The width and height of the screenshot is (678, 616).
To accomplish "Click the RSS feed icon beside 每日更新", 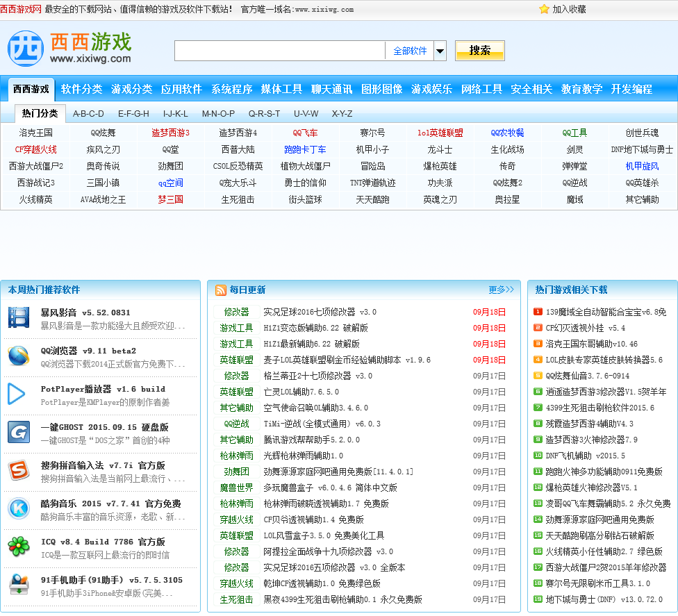I will click(x=220, y=290).
